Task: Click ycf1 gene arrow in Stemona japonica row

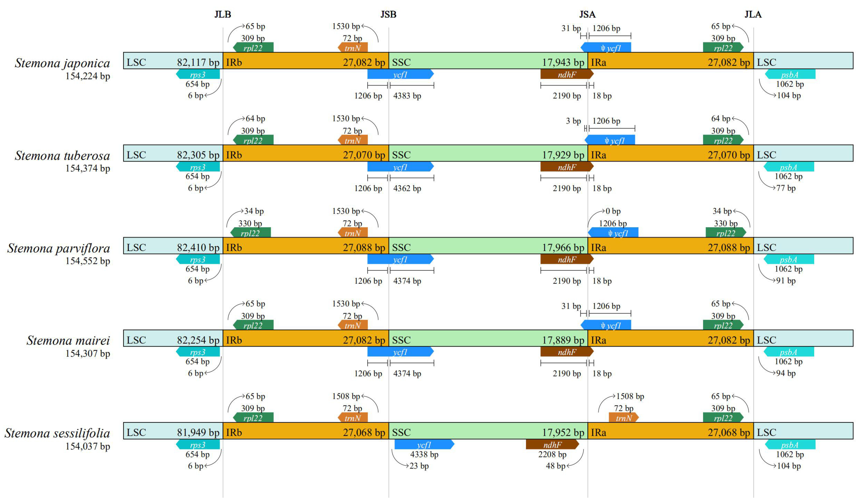Action: 400,74
